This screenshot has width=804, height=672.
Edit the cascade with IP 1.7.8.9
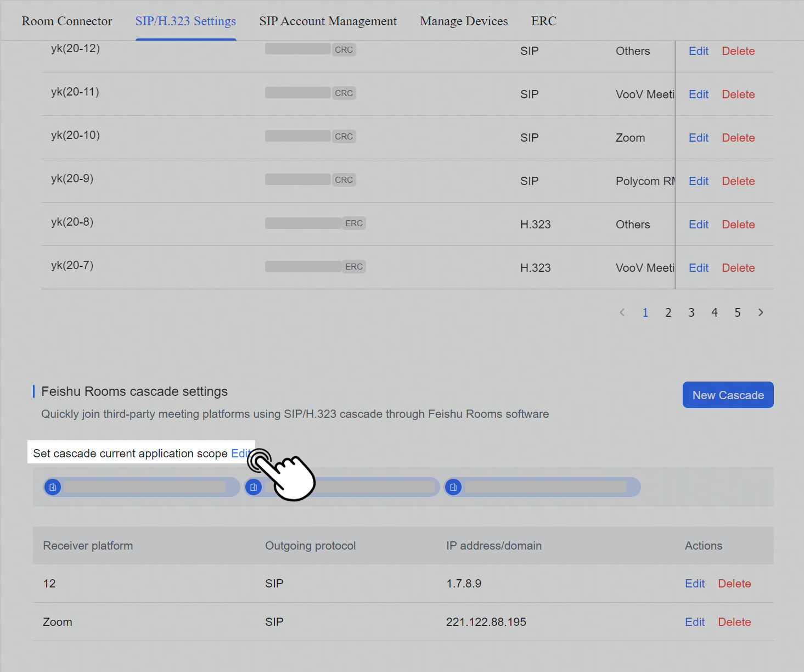point(695,584)
